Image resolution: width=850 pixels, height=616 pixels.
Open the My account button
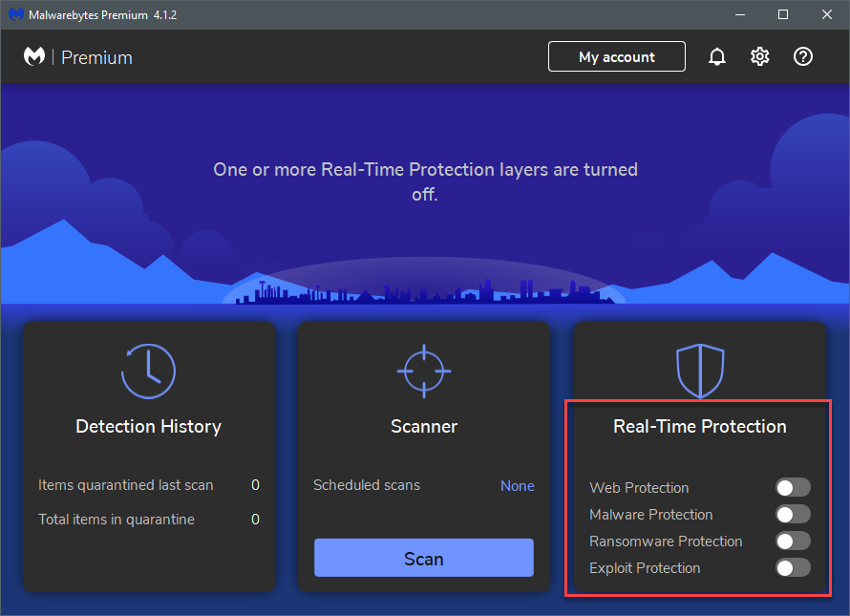click(616, 56)
